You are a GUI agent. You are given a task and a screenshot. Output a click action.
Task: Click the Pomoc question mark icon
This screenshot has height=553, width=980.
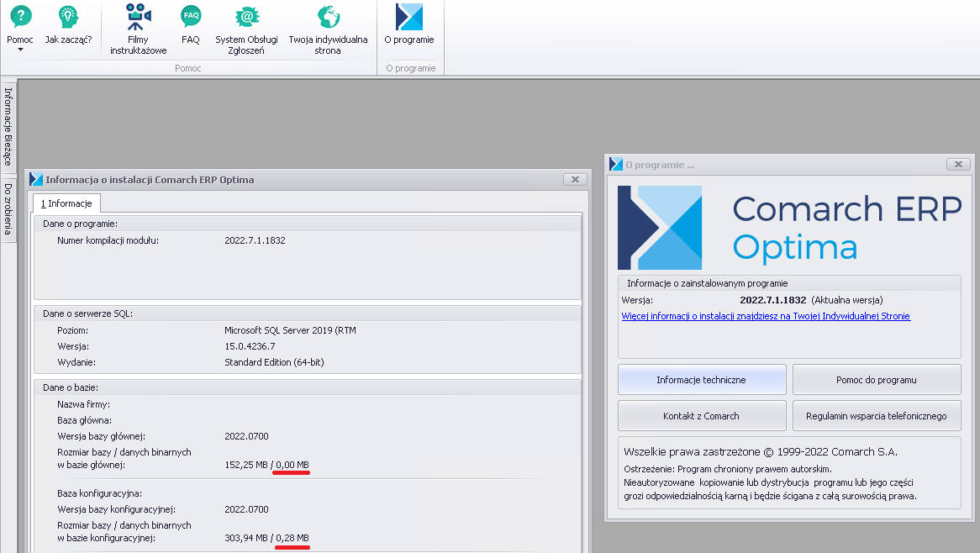(20, 17)
